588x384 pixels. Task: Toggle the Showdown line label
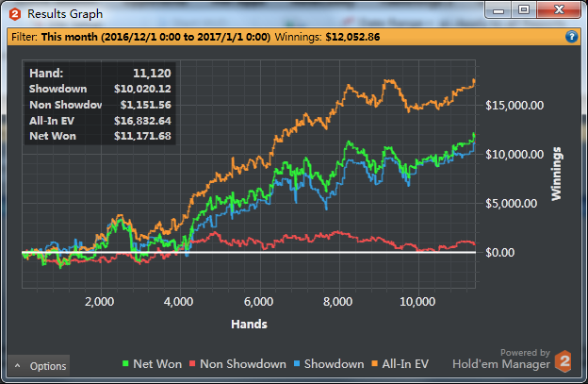point(332,364)
